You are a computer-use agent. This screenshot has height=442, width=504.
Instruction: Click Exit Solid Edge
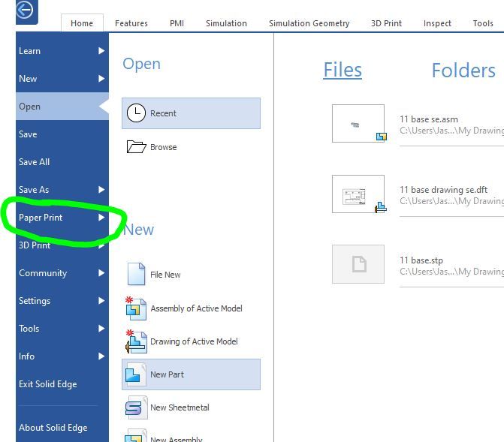(x=62, y=384)
